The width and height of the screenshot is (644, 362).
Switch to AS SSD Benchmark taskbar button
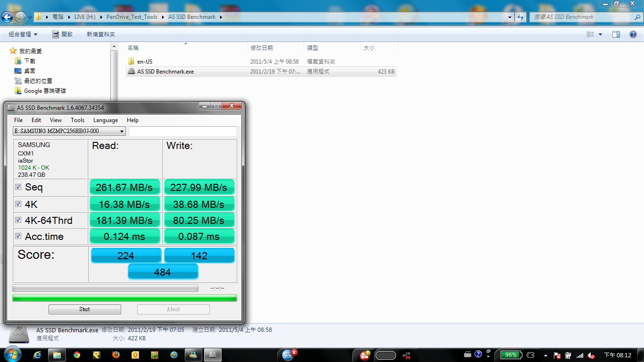point(213,355)
